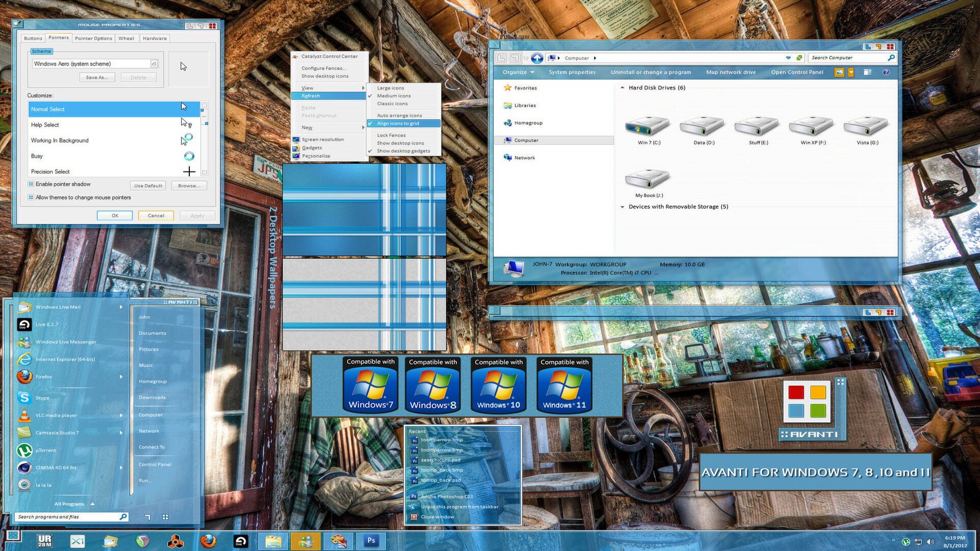Open the Organize dropdown menu
Screen dimensions: 980x551
pyautogui.click(x=518, y=72)
